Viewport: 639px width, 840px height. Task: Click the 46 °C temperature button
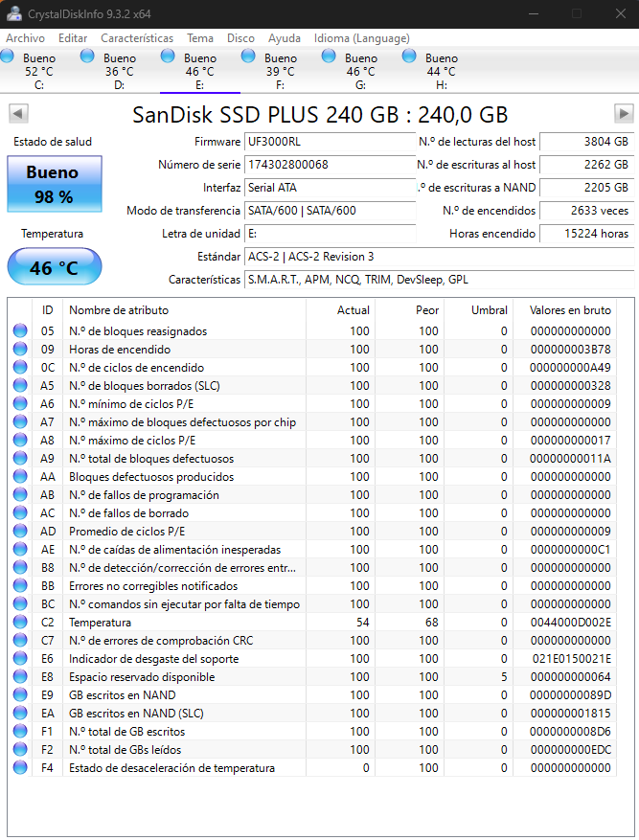tap(54, 266)
